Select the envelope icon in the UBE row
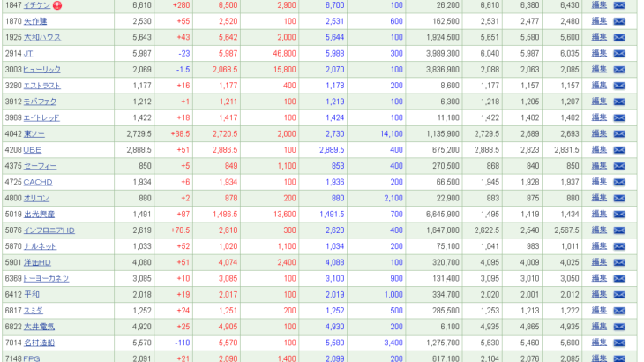This screenshot has width=644, height=362. point(619,150)
